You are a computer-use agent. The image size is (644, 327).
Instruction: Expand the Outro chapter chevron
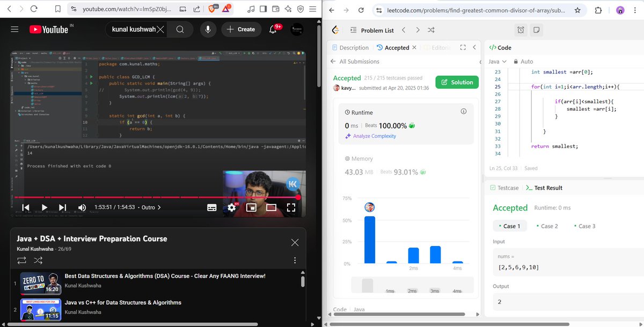pos(159,207)
